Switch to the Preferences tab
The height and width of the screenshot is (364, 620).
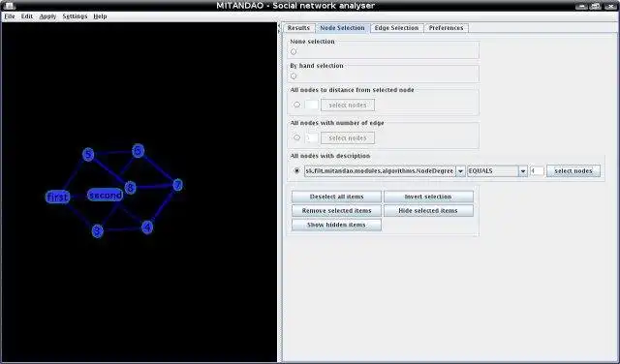click(x=446, y=28)
